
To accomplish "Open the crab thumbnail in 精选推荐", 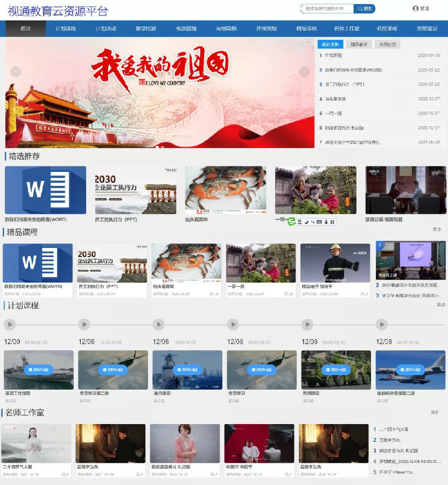I will pos(226,190).
